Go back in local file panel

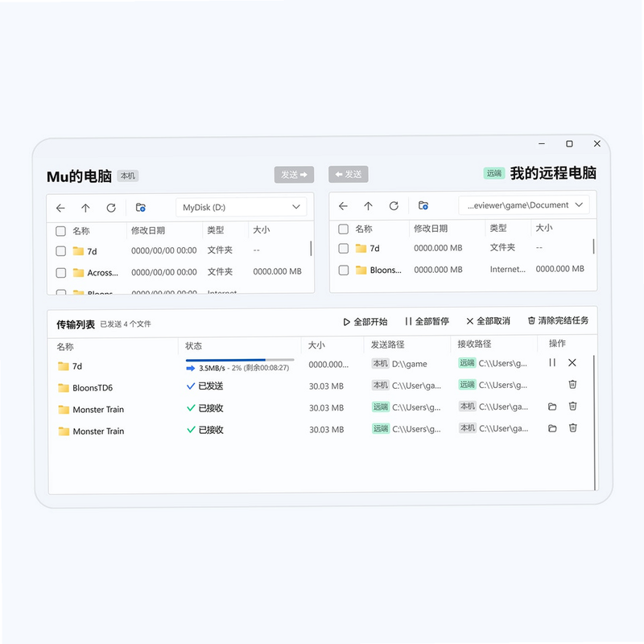[60, 208]
